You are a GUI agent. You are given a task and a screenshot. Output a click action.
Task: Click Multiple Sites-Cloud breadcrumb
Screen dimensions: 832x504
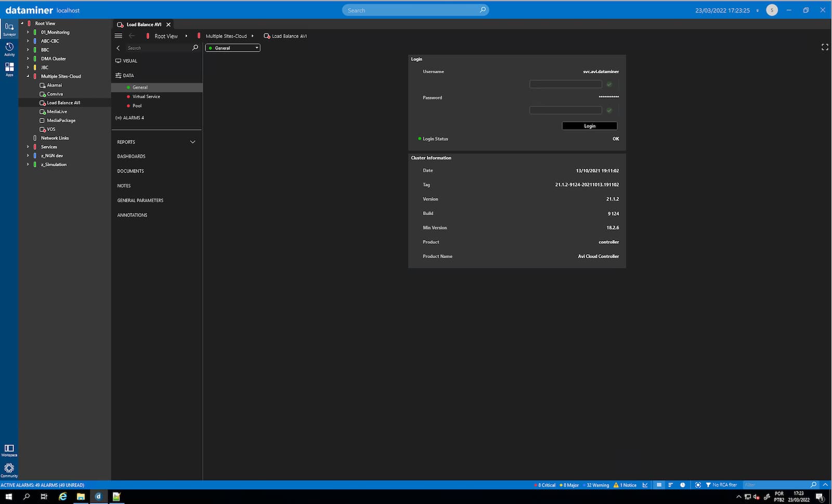coord(226,36)
